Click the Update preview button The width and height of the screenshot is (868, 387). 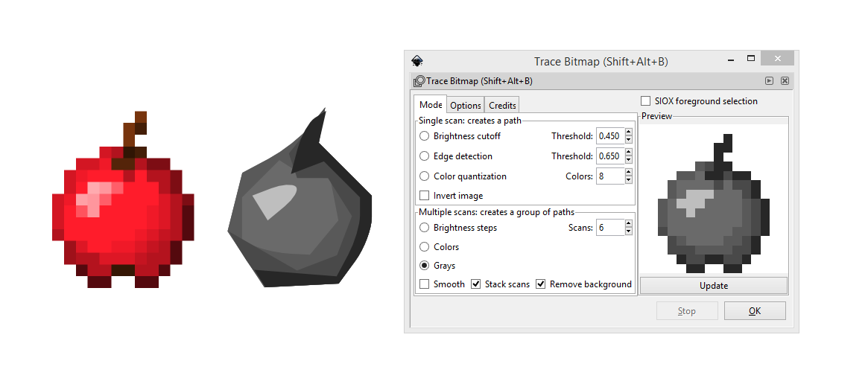(714, 286)
